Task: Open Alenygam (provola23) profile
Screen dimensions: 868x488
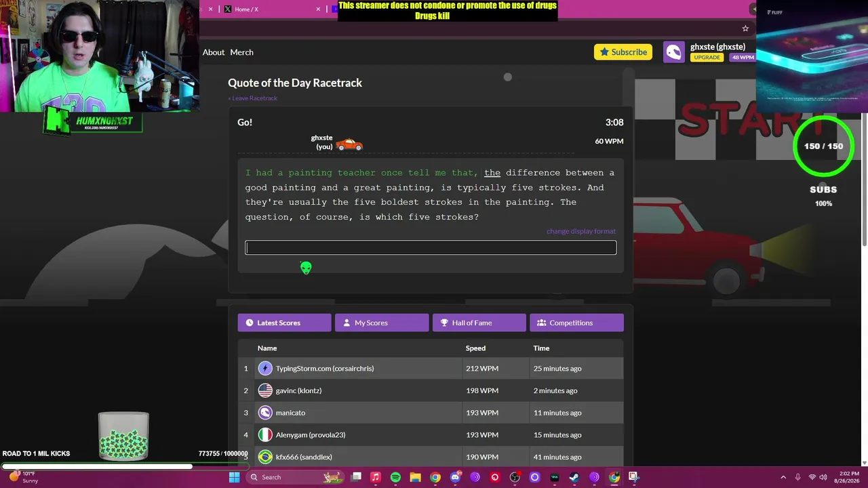Action: 311,434
